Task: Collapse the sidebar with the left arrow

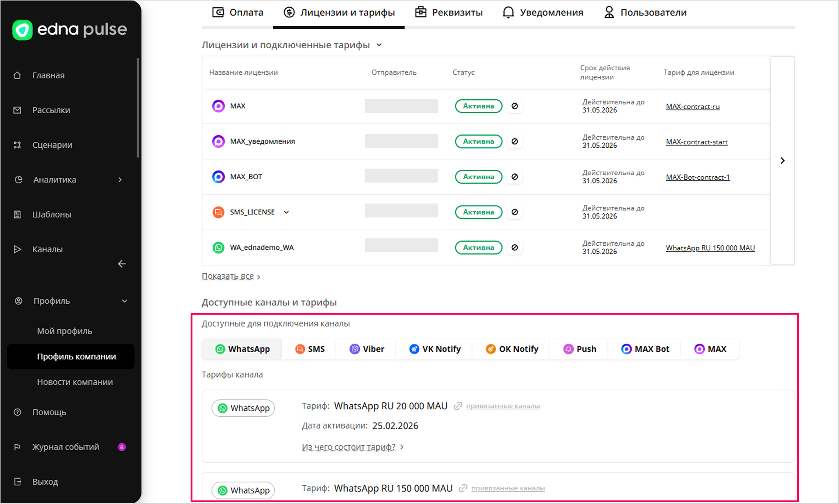Action: (122, 264)
